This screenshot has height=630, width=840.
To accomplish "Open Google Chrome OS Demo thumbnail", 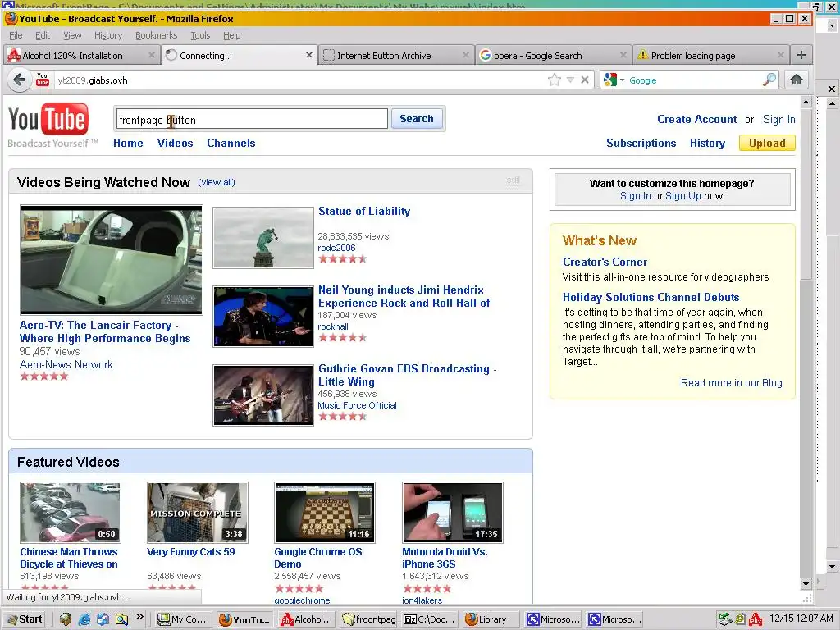I will click(325, 513).
